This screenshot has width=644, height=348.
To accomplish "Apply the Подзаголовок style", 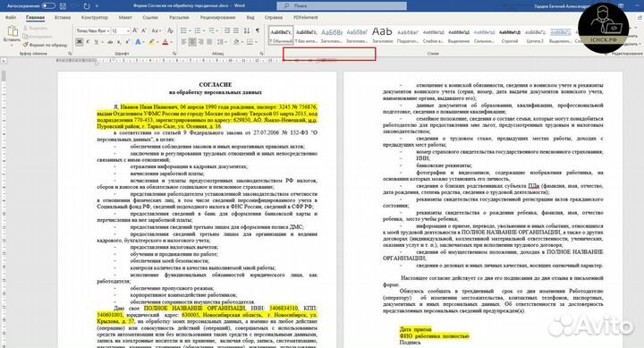I will click(408, 35).
